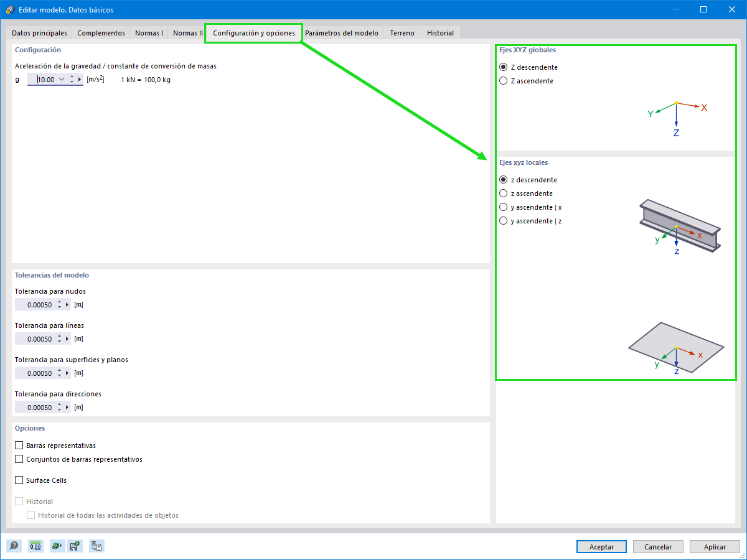747x560 pixels.
Task: Click the Tolerancia para nudos spinner
Action: click(x=60, y=305)
